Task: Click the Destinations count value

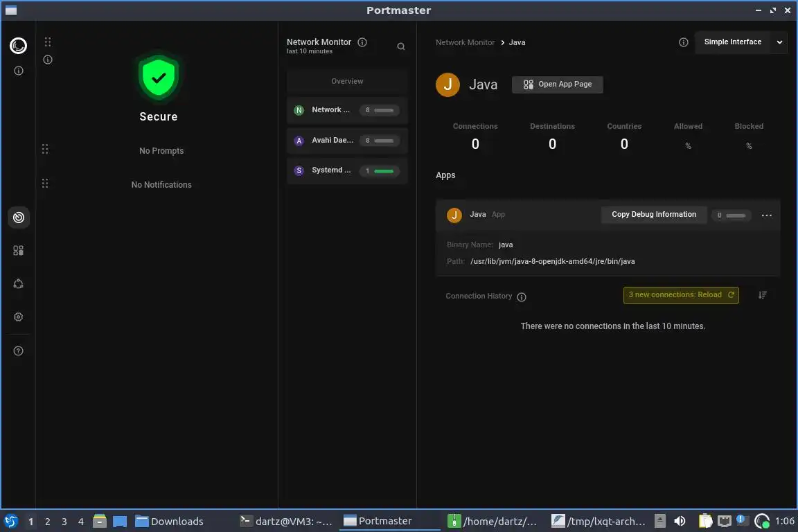Action: [x=552, y=144]
